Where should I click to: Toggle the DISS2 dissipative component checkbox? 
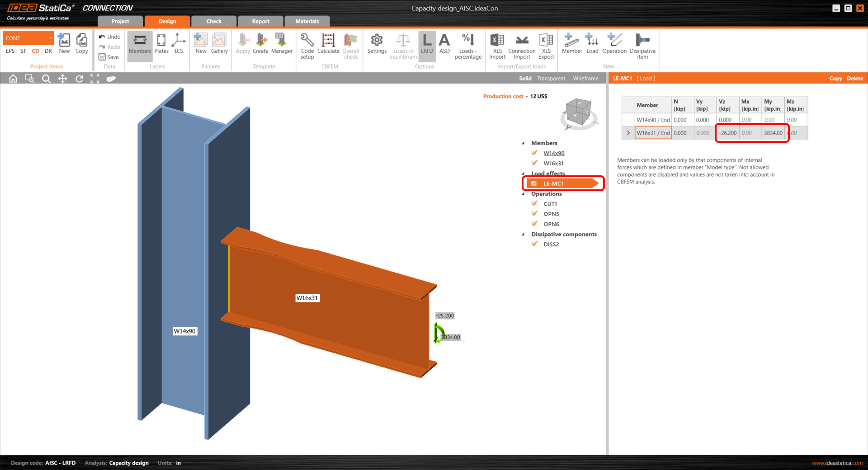[x=535, y=244]
